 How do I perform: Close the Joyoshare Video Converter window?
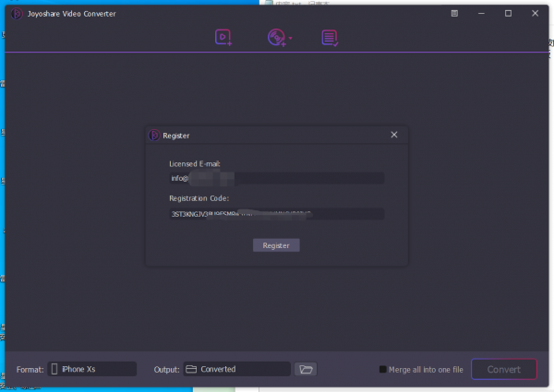pyautogui.click(x=535, y=14)
